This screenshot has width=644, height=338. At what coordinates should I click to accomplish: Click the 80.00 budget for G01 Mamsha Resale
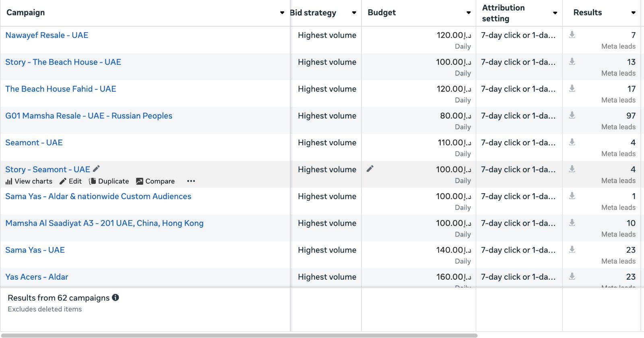[456, 116]
